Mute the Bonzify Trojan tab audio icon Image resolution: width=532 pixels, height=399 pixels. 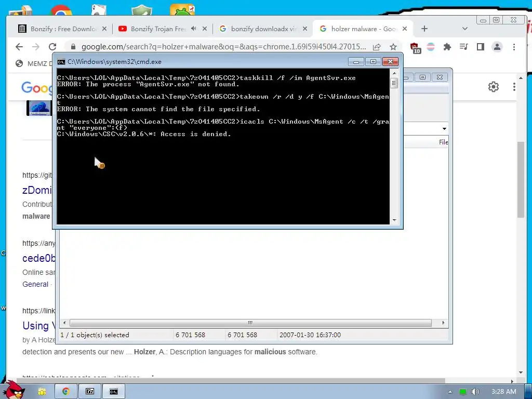[x=193, y=29]
